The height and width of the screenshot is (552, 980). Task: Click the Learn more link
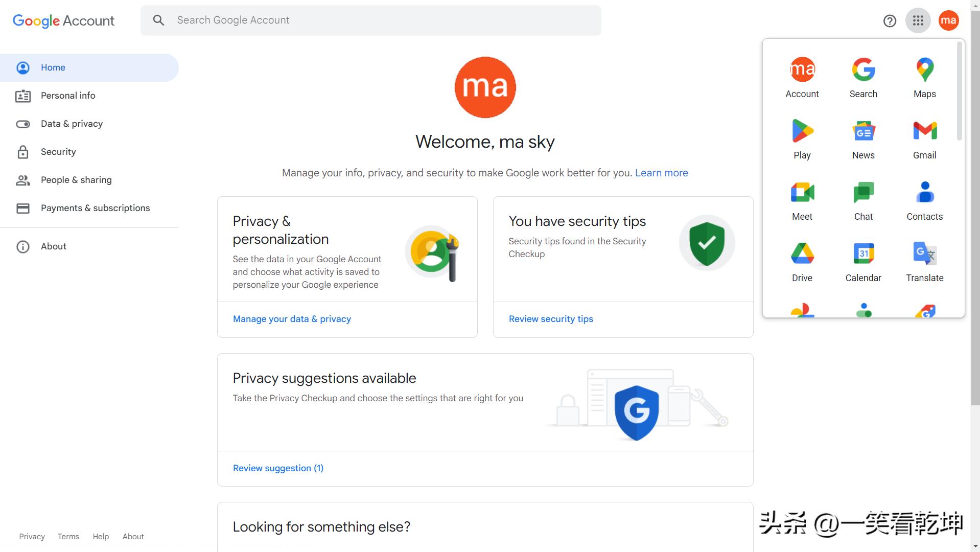click(x=661, y=173)
